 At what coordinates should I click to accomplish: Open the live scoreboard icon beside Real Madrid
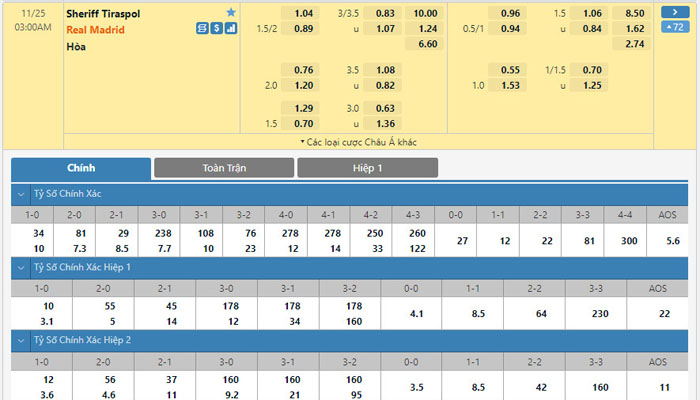(202, 29)
